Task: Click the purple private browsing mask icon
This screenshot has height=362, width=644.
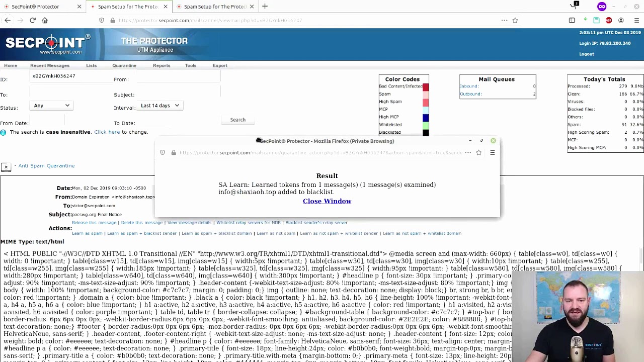Action: point(602,7)
